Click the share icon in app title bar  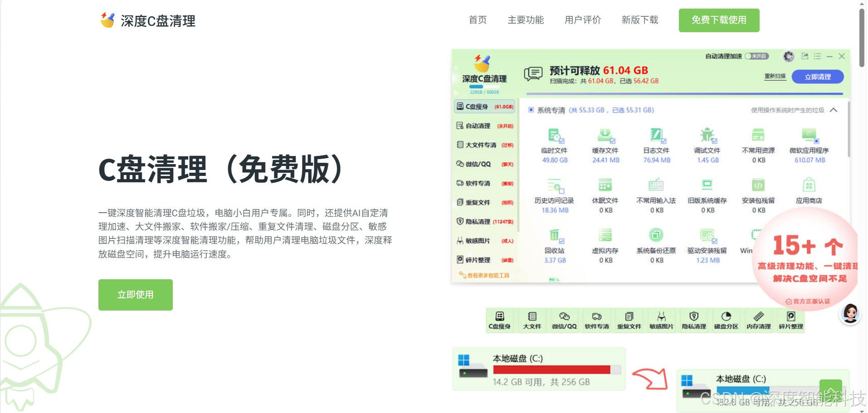point(805,56)
